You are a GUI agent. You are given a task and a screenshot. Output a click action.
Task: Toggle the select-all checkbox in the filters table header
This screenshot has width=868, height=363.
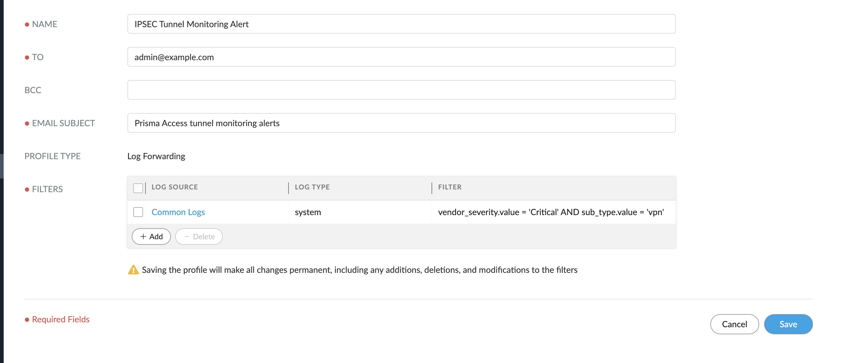pos(138,189)
